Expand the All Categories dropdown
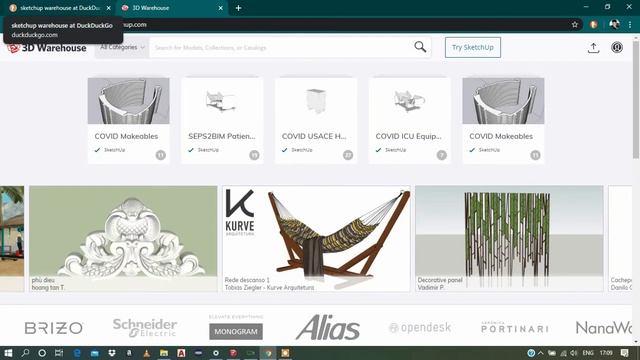640x360 pixels. (122, 47)
